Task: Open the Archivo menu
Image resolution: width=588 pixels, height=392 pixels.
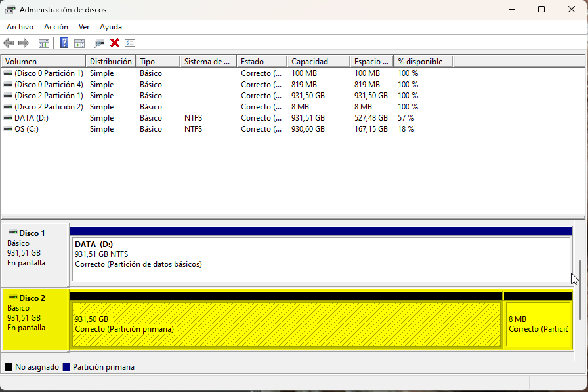Action: 20,27
